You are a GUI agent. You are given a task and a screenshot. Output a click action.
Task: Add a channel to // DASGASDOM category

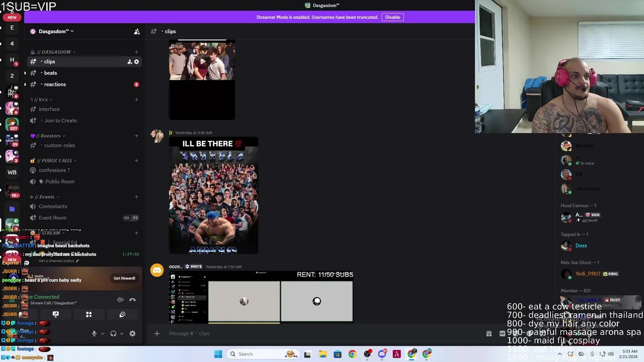(136, 52)
